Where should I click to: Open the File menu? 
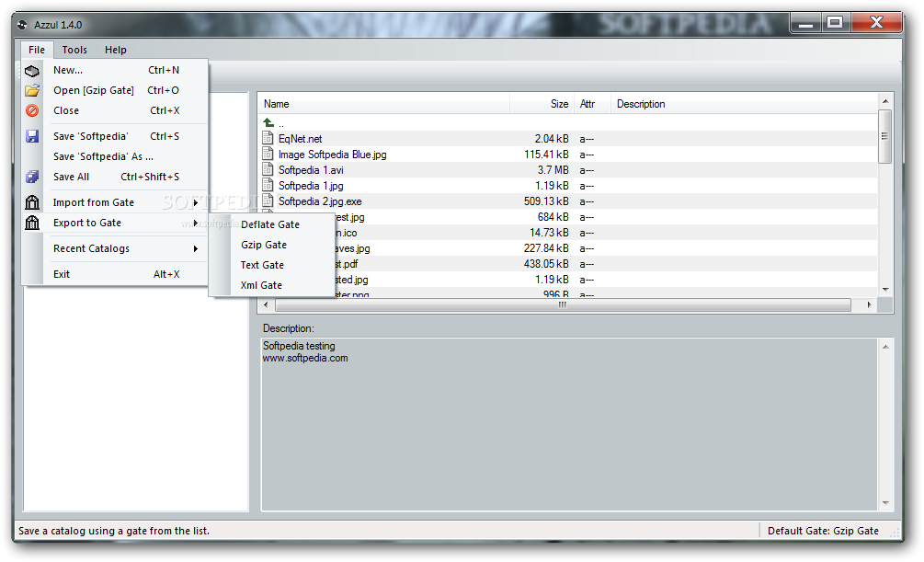click(37, 50)
